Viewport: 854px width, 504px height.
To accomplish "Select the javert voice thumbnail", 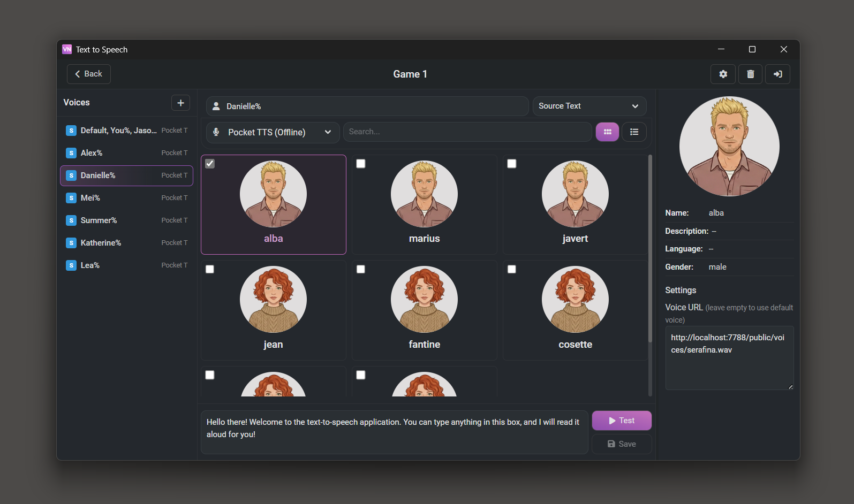I will [x=575, y=195].
